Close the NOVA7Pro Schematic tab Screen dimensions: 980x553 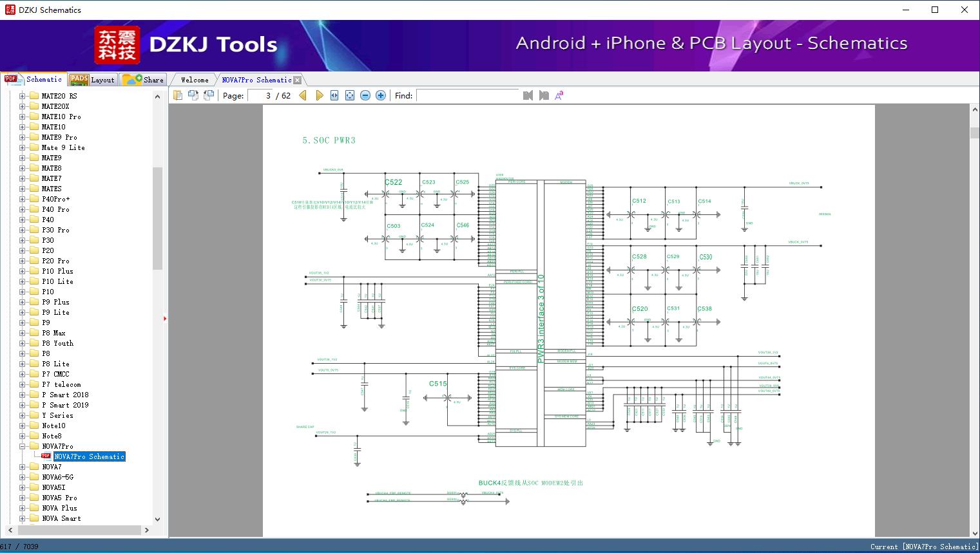click(297, 80)
